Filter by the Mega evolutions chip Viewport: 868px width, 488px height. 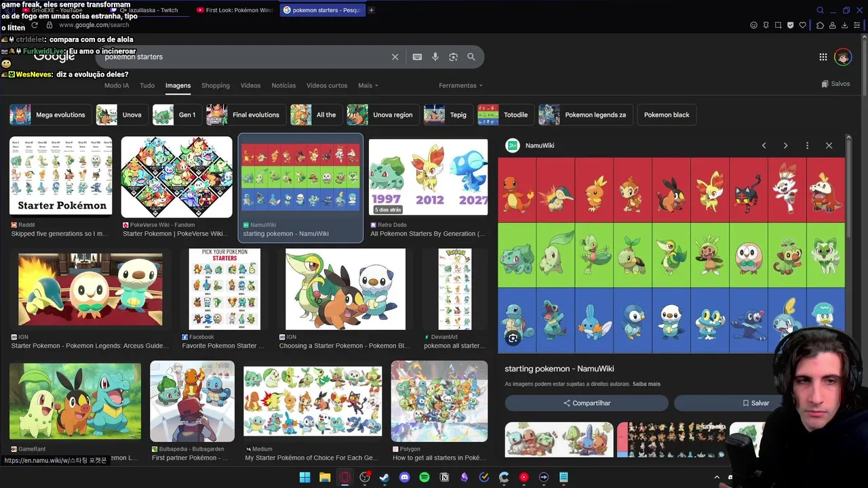[x=49, y=115]
